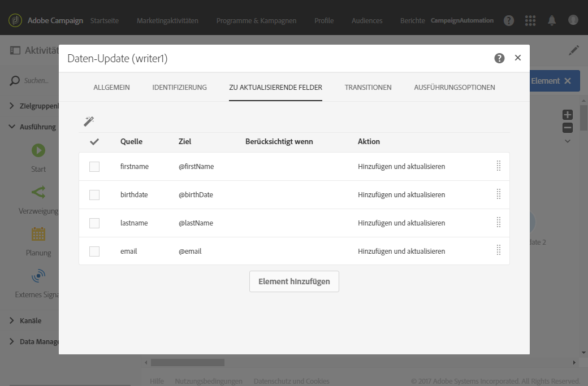Check the email row checkbox
Image resolution: width=588 pixels, height=386 pixels.
pyautogui.click(x=94, y=251)
